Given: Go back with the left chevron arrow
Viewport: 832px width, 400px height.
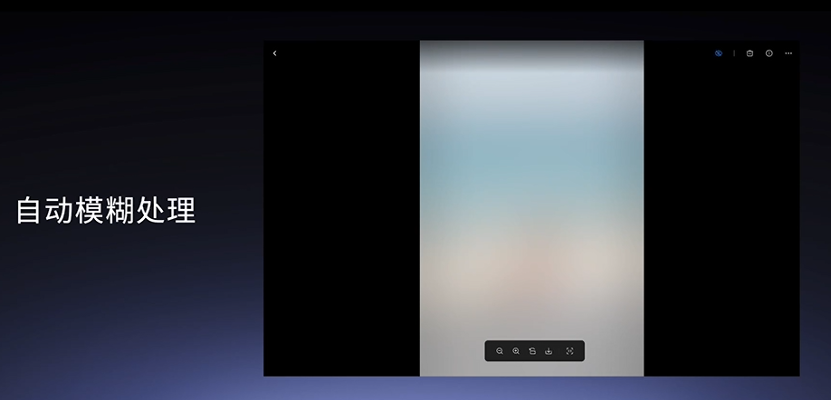Looking at the screenshot, I should 274,53.
